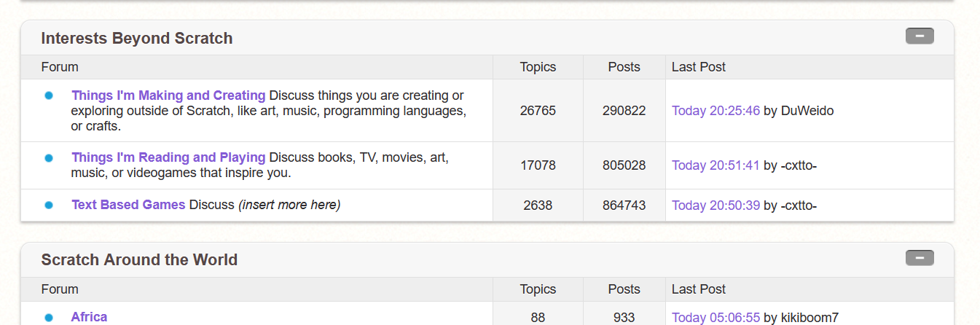
Task: Click the blue dot beside Things I'm Reading and Playing
Action: point(49,157)
